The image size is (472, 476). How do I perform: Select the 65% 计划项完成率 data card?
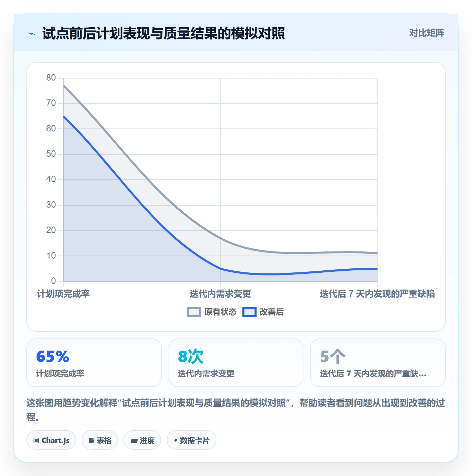click(94, 363)
